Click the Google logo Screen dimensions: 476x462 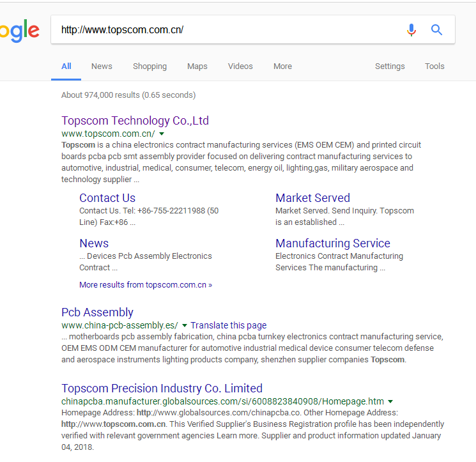pyautogui.click(x=20, y=31)
